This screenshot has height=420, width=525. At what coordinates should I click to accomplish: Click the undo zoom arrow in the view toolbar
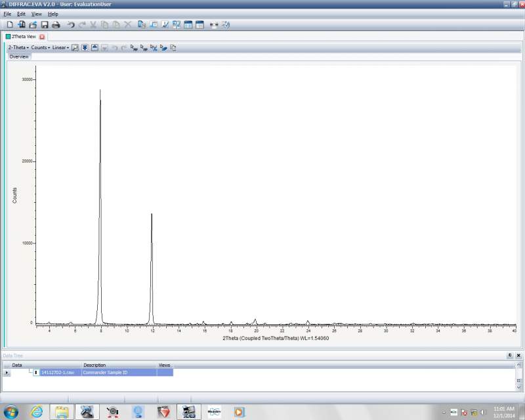click(x=114, y=47)
